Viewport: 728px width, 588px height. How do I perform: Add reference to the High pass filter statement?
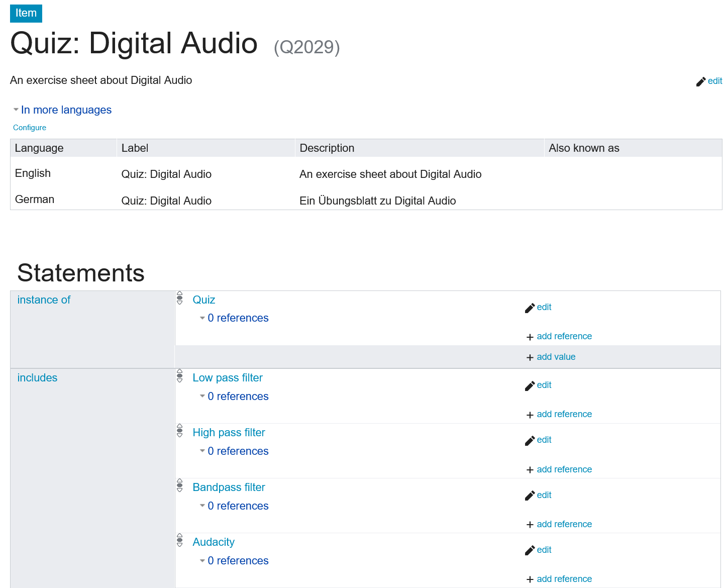[x=564, y=469]
